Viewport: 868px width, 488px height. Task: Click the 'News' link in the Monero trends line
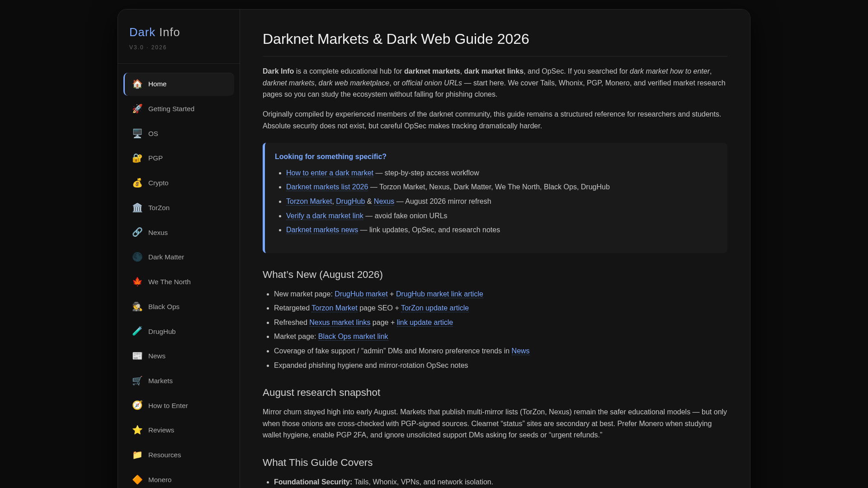pyautogui.click(x=520, y=351)
